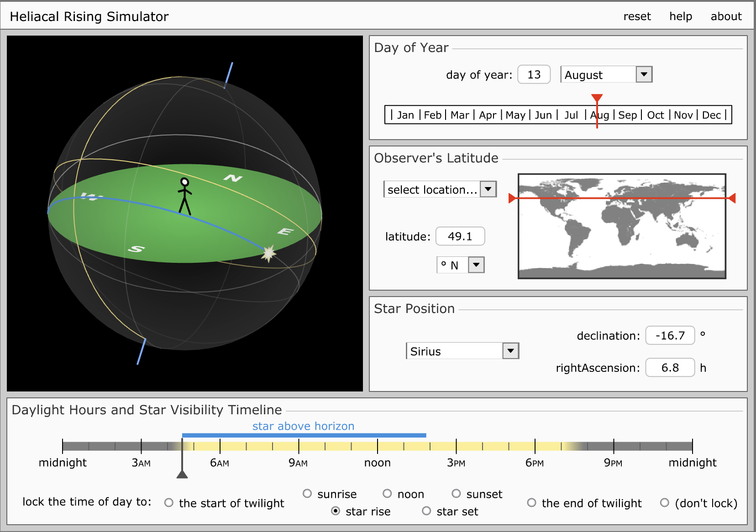
Task: Select Oct on the month bar
Action: 656,115
